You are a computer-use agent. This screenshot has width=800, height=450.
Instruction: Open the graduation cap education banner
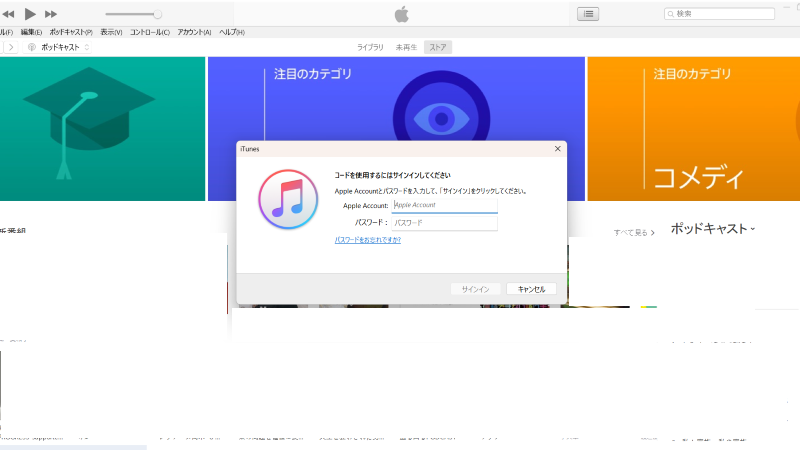[102, 129]
